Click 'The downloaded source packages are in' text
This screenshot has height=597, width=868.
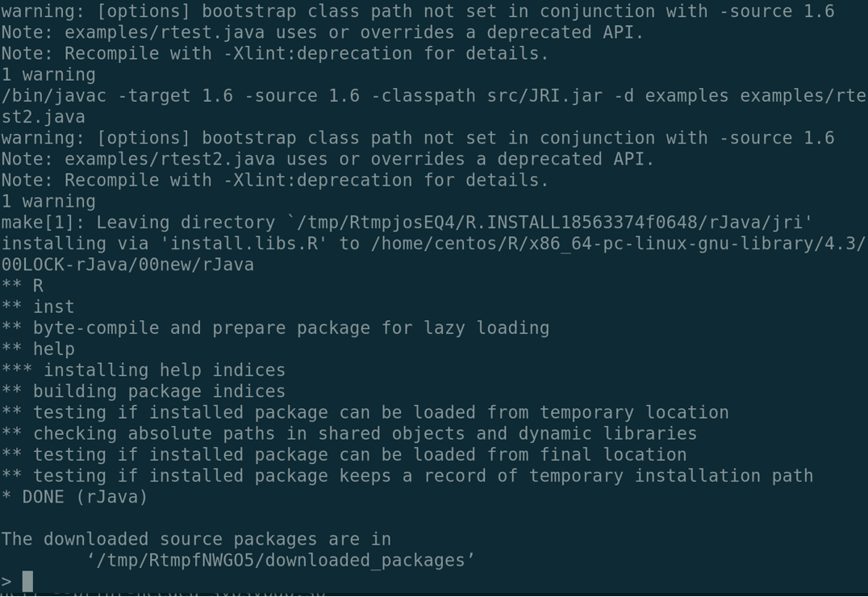point(196,539)
